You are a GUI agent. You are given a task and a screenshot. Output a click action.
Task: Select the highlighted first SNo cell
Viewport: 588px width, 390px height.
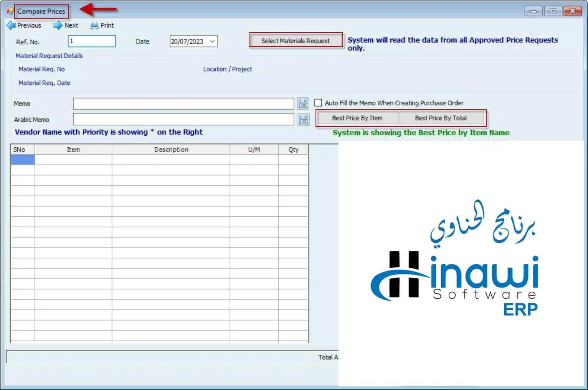23,160
